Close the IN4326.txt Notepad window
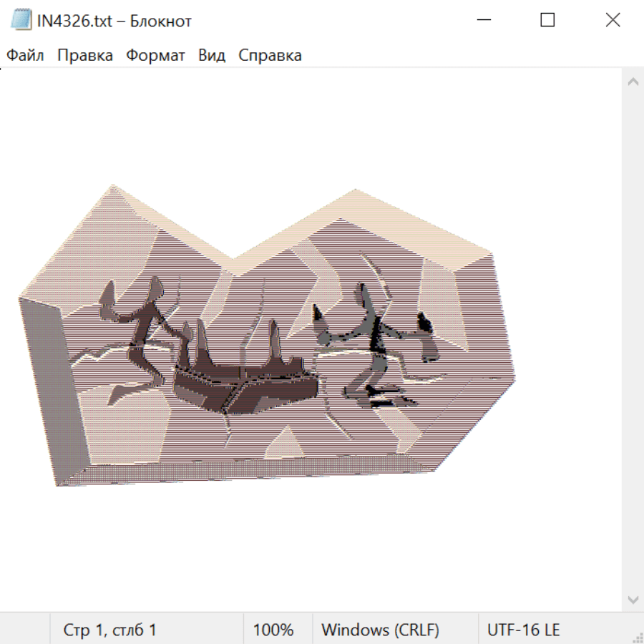The width and height of the screenshot is (644, 644). click(x=613, y=20)
